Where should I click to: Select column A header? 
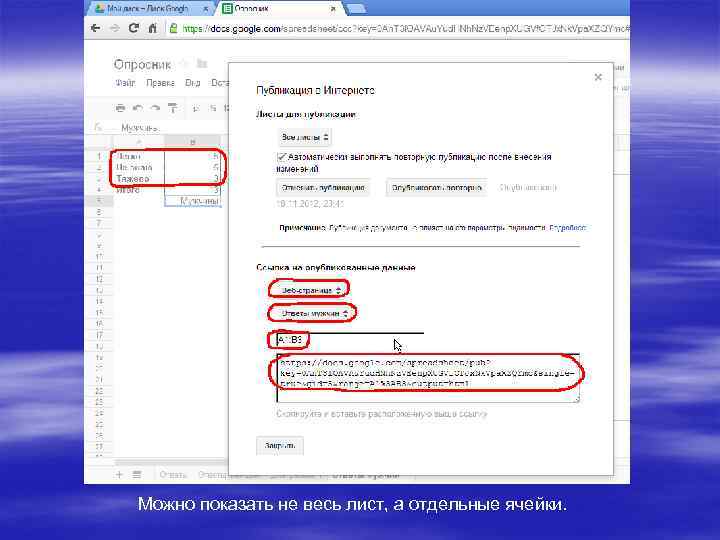(x=139, y=142)
